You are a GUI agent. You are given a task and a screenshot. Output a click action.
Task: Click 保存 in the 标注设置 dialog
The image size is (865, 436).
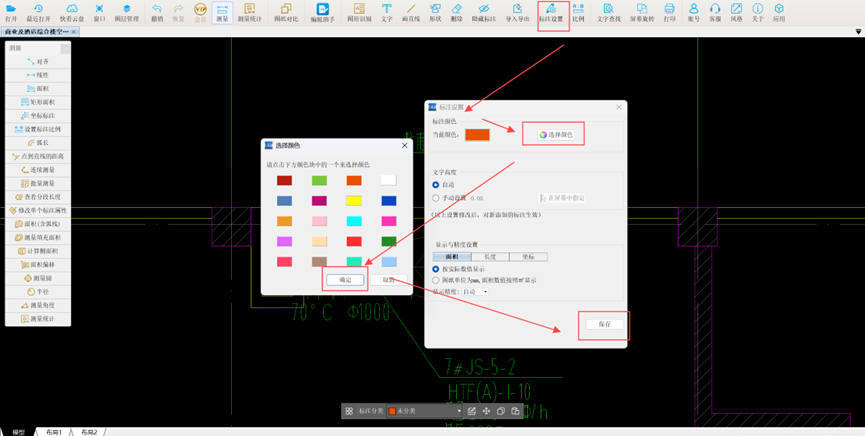coord(604,324)
